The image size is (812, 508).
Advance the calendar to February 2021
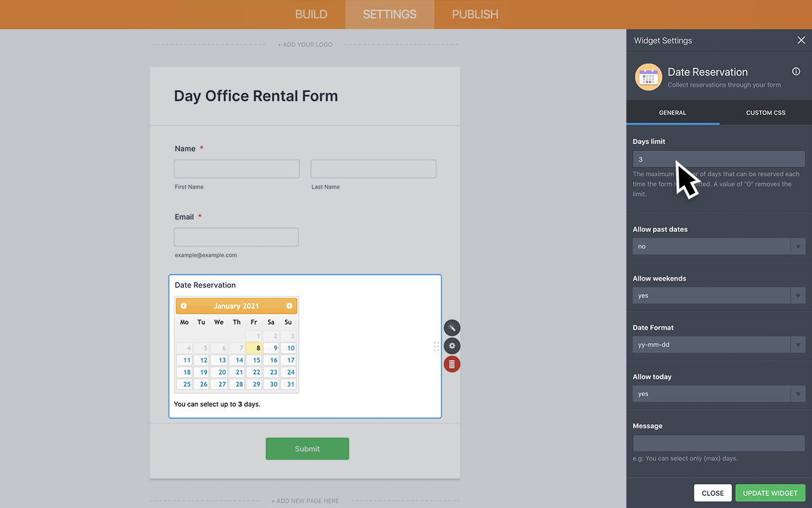(289, 305)
